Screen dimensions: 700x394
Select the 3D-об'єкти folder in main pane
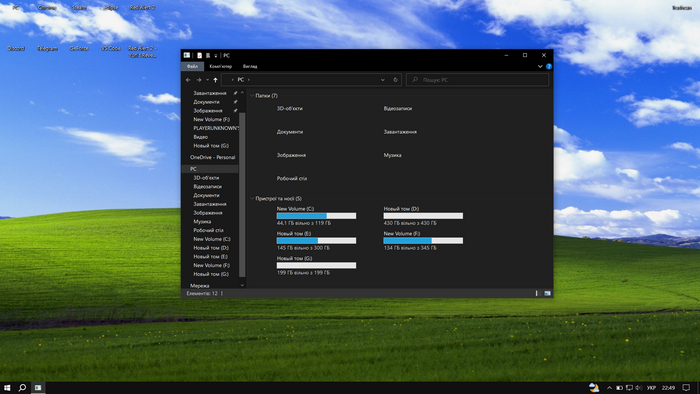tap(289, 108)
